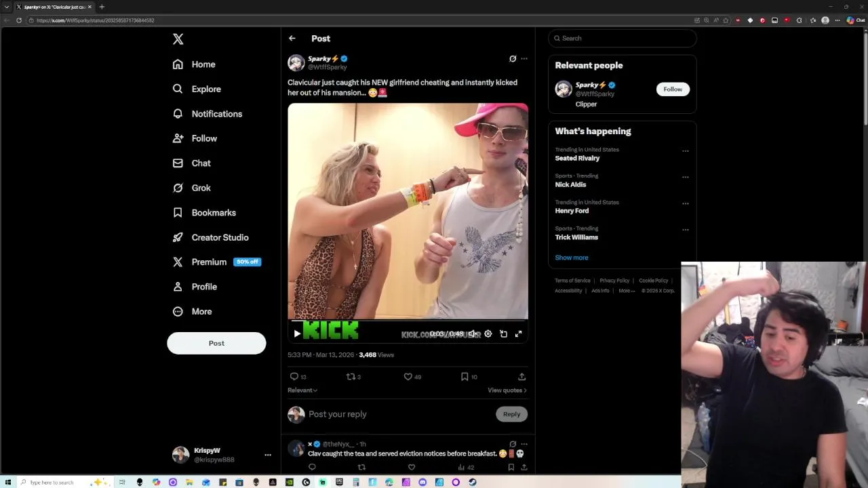The image size is (868, 488).
Task: Open the Privacy Policy link
Action: pos(614,281)
